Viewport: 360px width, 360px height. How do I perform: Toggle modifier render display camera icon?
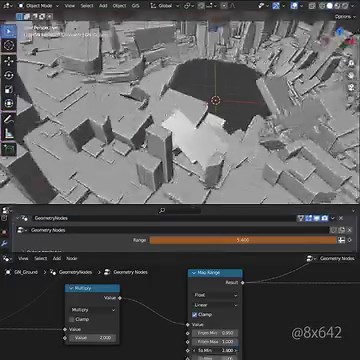(324, 218)
